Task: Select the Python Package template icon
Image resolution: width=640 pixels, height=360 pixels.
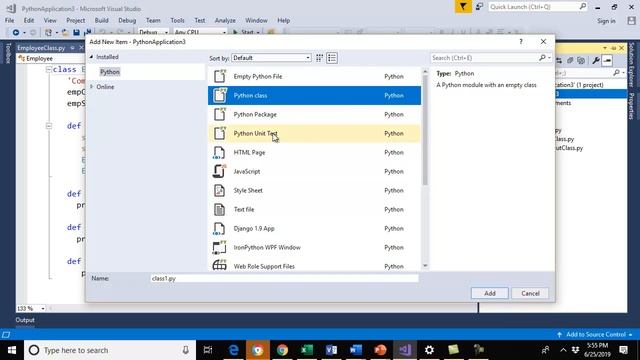Action: click(220, 114)
